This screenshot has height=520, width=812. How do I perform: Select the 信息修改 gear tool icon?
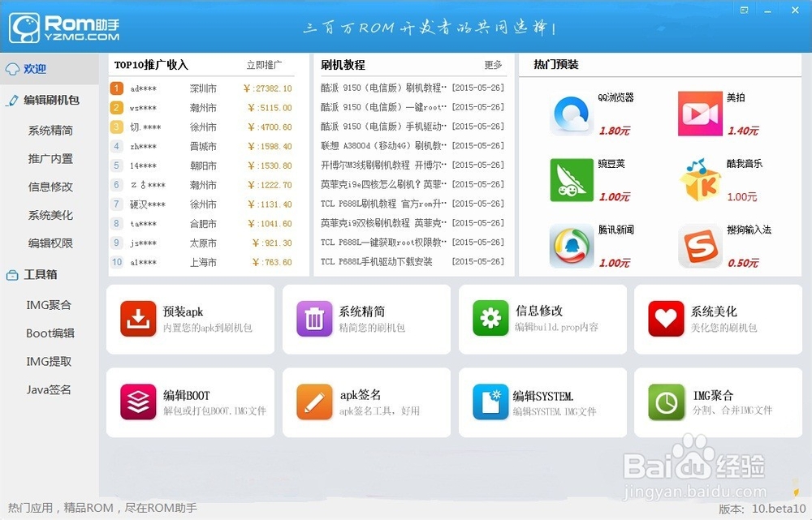click(490, 318)
